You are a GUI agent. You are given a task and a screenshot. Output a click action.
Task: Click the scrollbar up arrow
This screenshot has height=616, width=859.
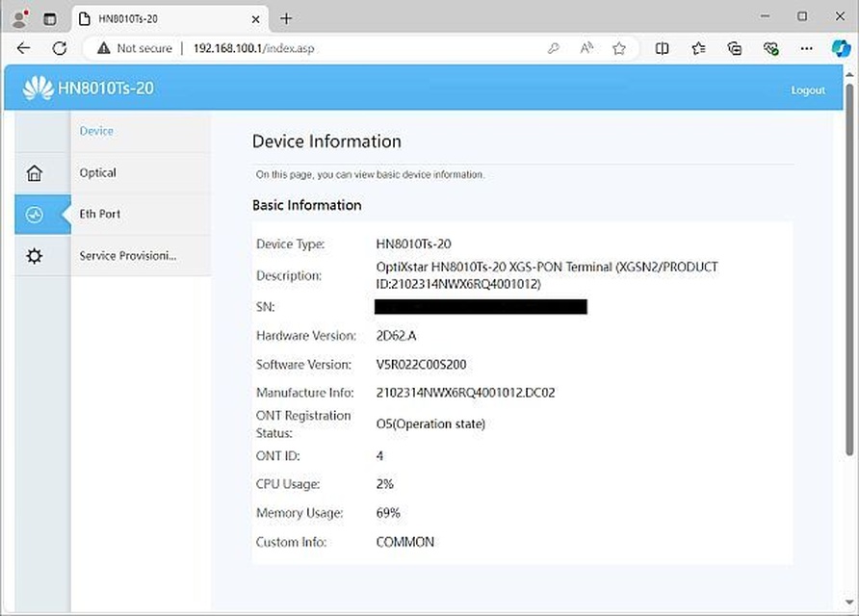tap(849, 74)
